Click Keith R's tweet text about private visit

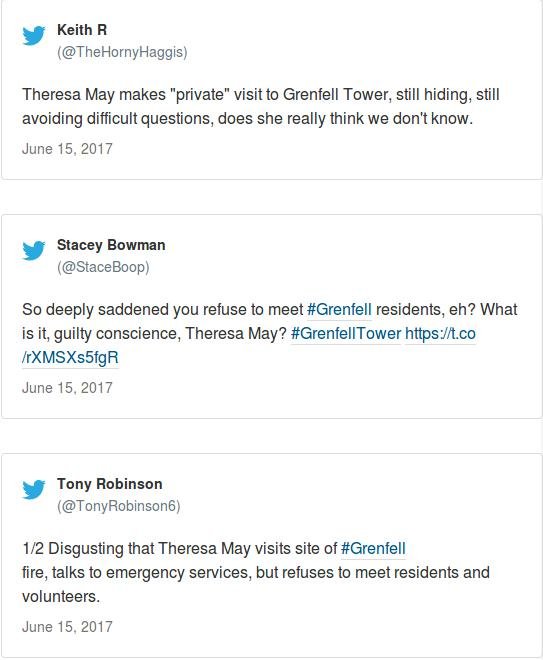[x=261, y=106]
